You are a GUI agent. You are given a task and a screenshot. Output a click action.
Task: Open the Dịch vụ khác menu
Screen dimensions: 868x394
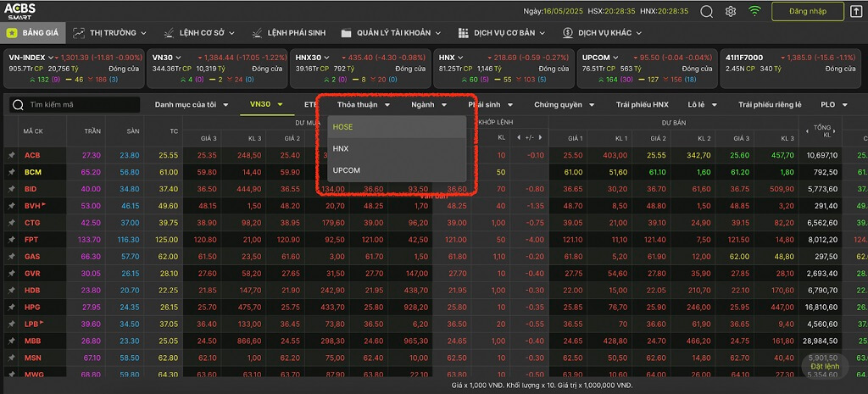click(x=602, y=33)
